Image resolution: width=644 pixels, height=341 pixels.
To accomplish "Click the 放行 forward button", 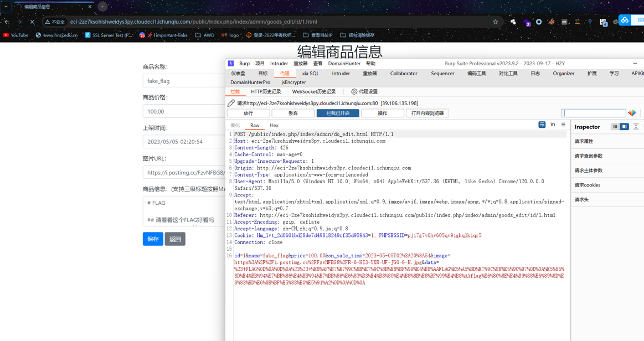I will (248, 113).
